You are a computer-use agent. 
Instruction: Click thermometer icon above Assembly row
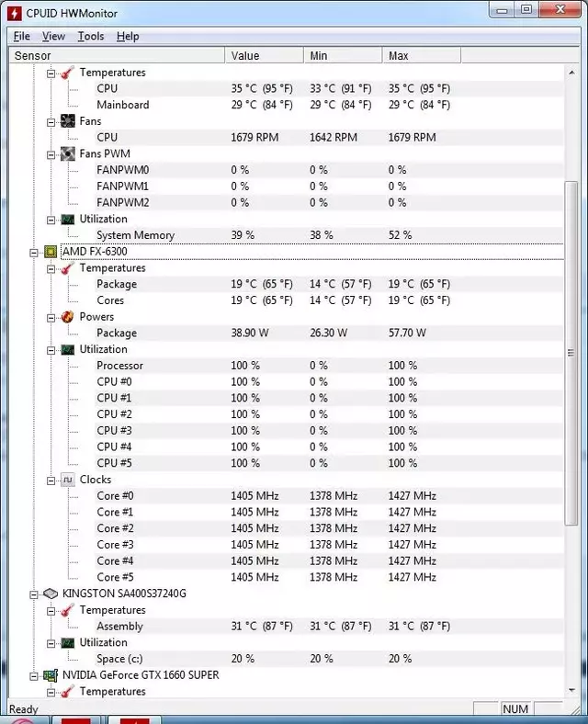(x=68, y=610)
